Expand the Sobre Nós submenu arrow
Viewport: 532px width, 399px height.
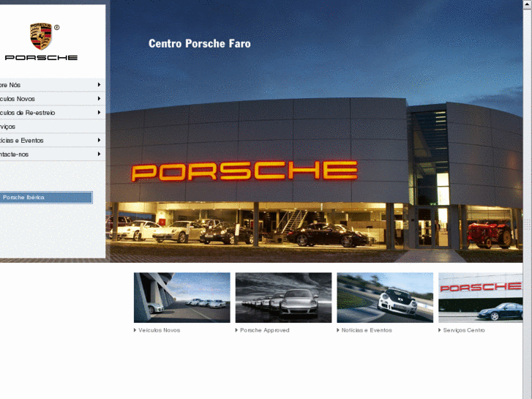pos(99,84)
